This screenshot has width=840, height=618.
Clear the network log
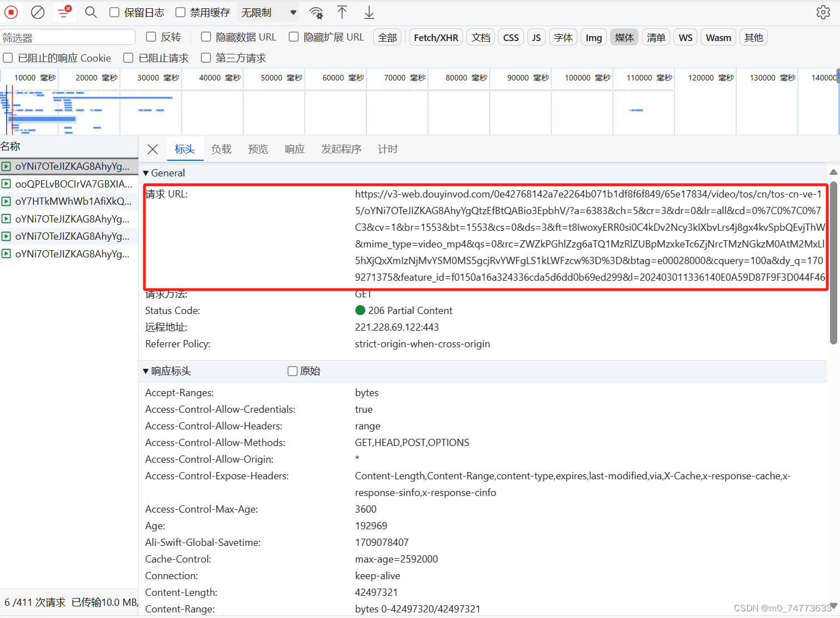(38, 12)
